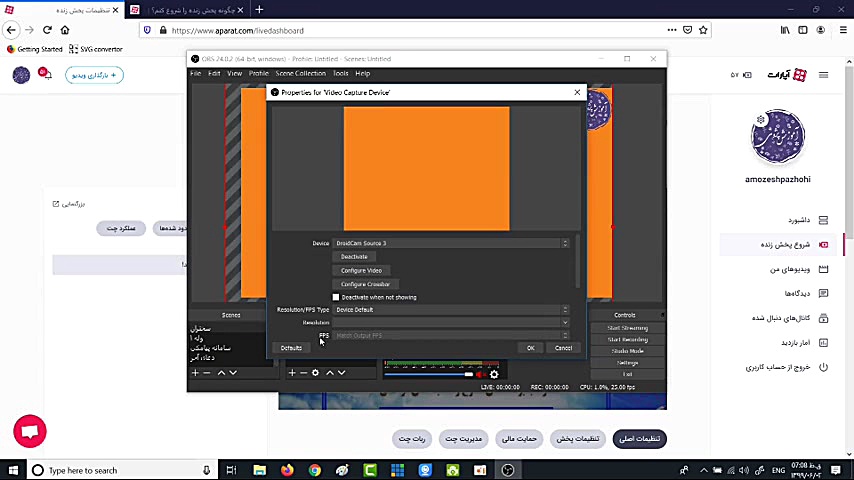
Task: Click the Deactivate button
Action: [x=354, y=257]
